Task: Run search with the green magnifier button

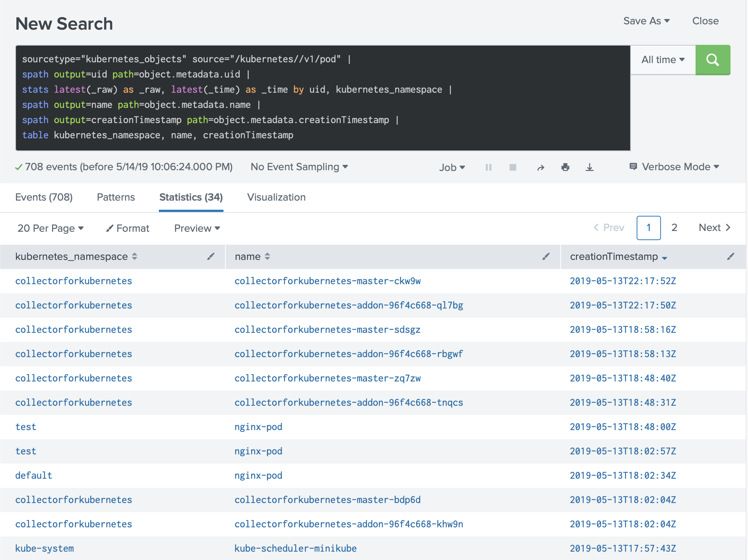Action: click(713, 60)
